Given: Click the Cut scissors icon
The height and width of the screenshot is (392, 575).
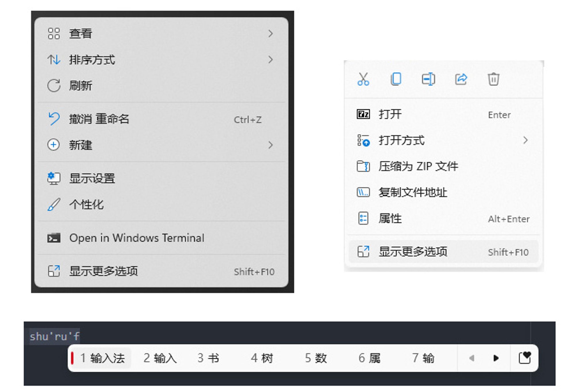Looking at the screenshot, I should point(363,79).
